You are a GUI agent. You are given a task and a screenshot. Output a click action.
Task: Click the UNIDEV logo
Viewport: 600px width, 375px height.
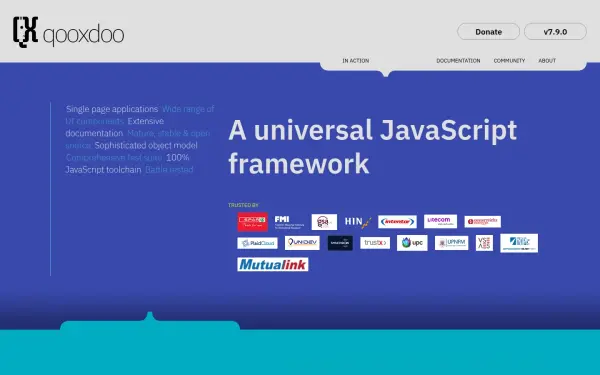(x=302, y=243)
